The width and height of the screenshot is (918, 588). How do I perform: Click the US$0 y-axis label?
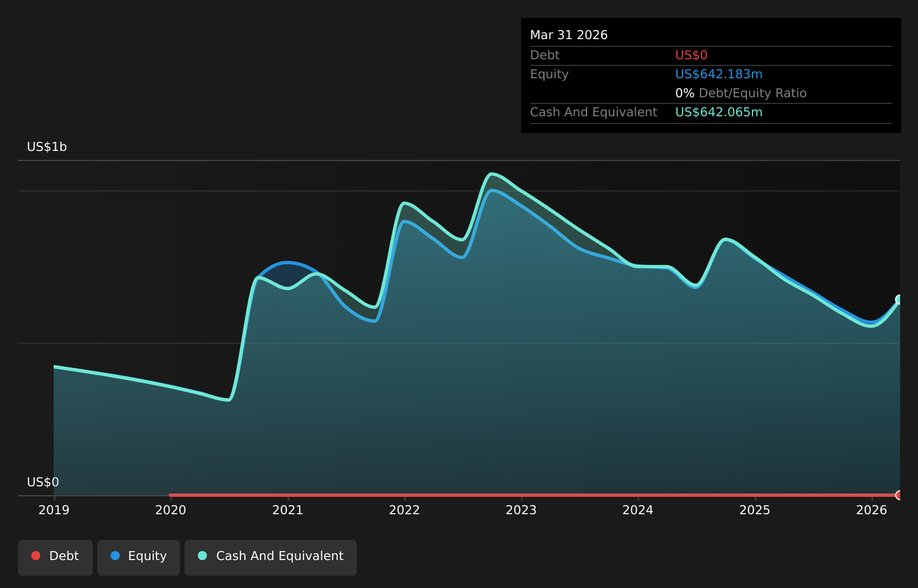pyautogui.click(x=43, y=482)
